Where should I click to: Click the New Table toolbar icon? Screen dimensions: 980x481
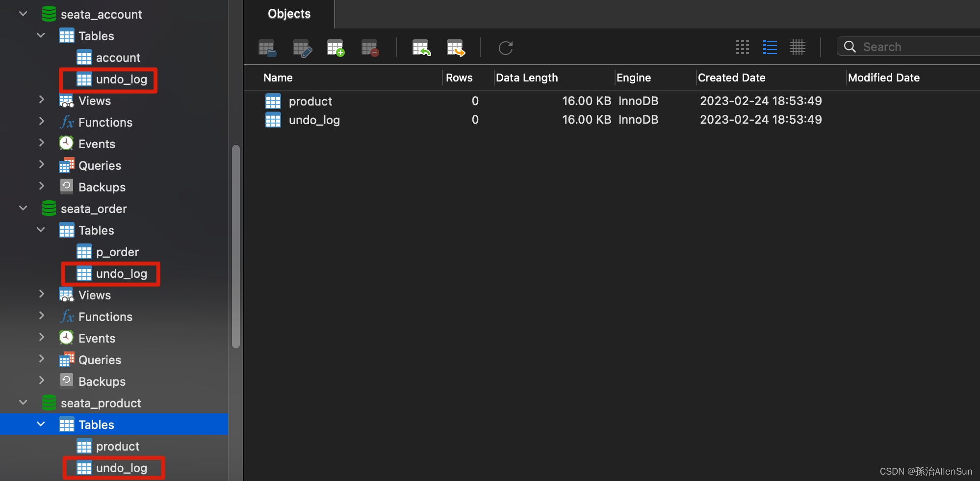click(336, 48)
